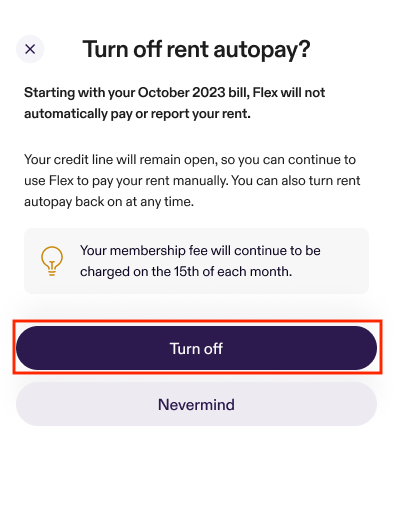The width and height of the screenshot is (393, 506).
Task: Click the lightbulb tip icon
Action: (52, 261)
